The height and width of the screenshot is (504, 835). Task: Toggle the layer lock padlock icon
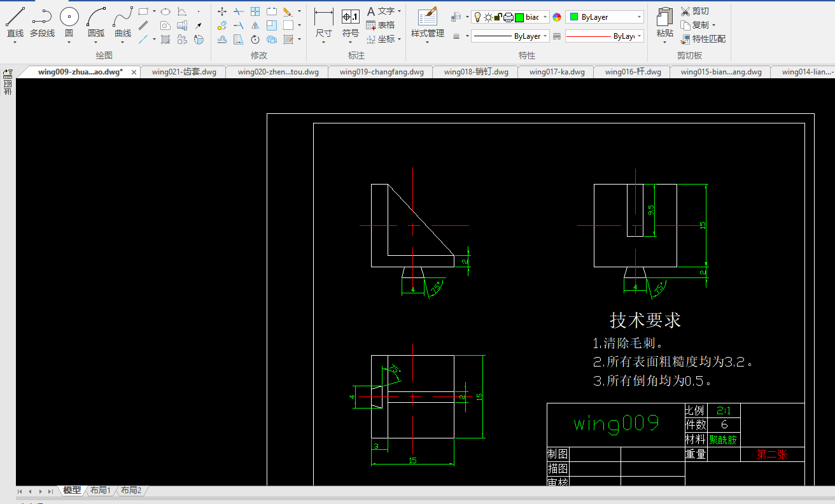point(498,17)
